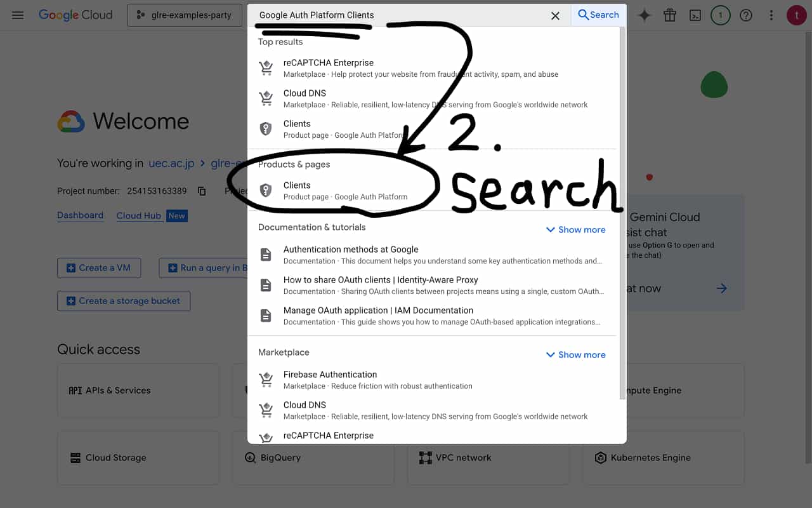Open the three-dot settings menu
Image resolution: width=812 pixels, height=508 pixels.
(771, 15)
